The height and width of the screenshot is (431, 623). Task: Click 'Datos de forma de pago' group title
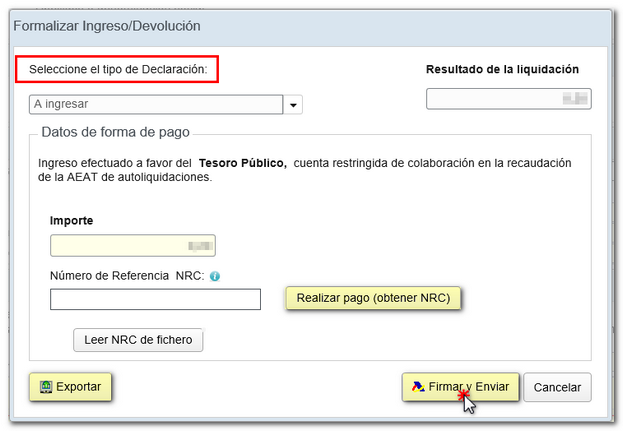pyautogui.click(x=115, y=132)
